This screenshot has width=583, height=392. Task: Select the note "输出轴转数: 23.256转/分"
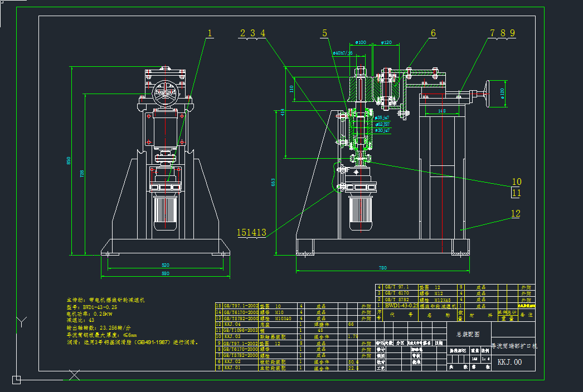coord(99,328)
